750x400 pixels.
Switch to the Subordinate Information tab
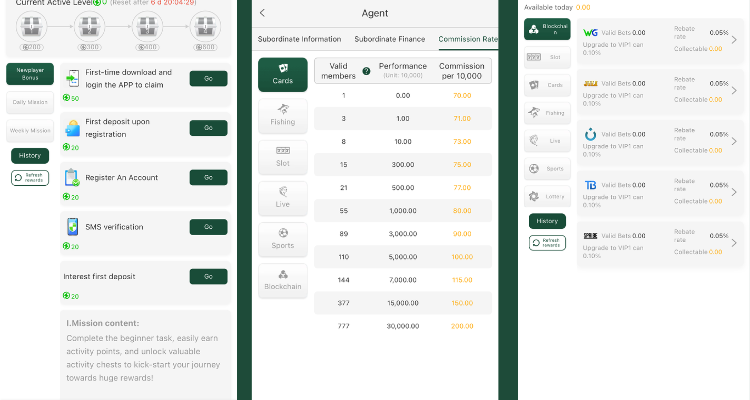tap(299, 40)
